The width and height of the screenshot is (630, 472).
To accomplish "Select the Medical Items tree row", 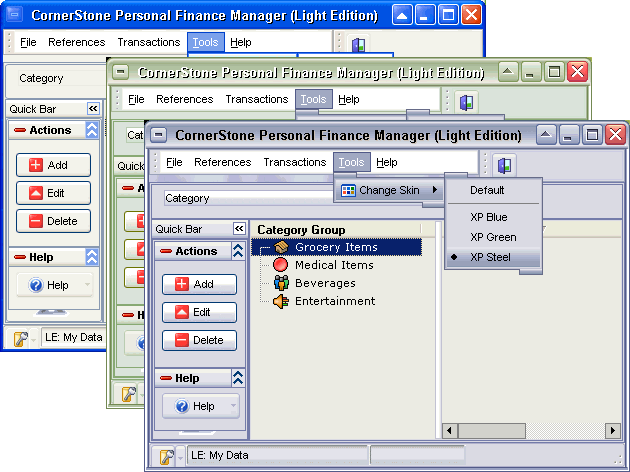I will click(x=334, y=265).
